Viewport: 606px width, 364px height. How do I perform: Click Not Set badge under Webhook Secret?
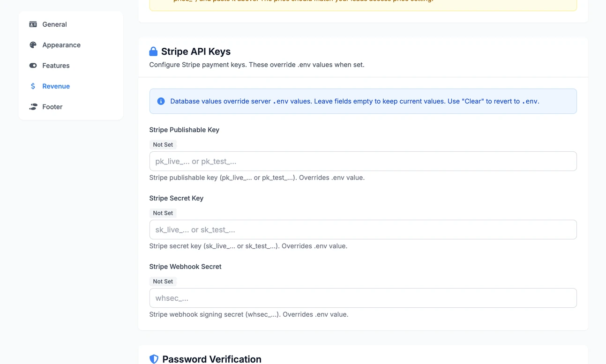tap(163, 282)
